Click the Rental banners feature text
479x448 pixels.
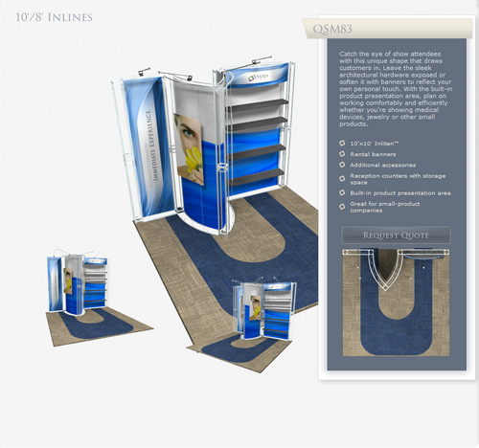pyautogui.click(x=373, y=154)
